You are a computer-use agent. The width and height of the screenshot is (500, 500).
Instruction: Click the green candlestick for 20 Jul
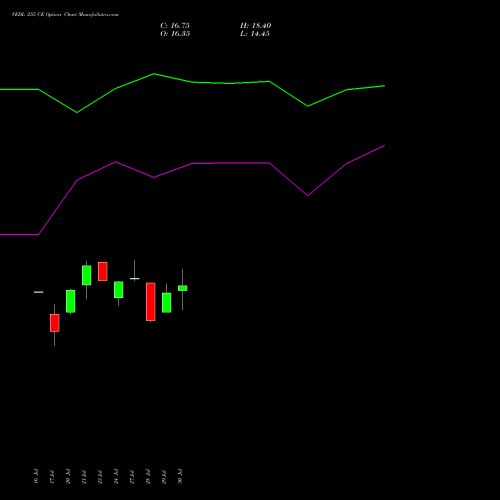pyautogui.click(x=71, y=301)
